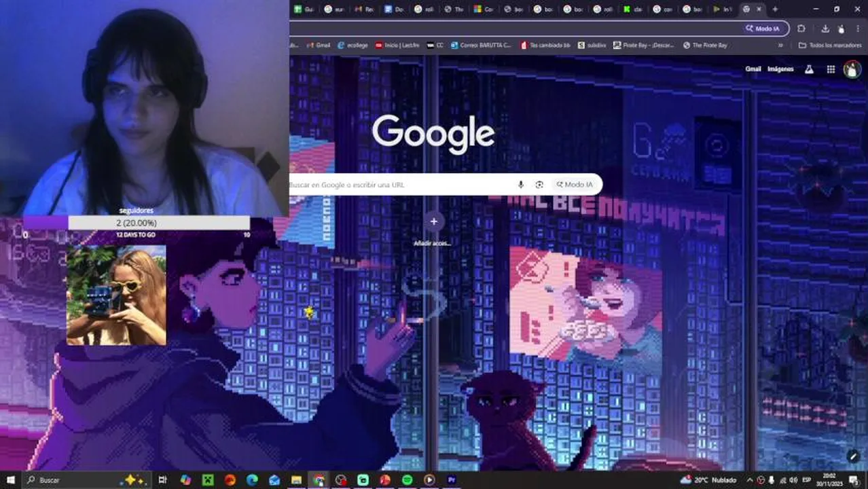Open Chrome extensions puzzle icon
This screenshot has height=489, width=868.
(x=801, y=29)
